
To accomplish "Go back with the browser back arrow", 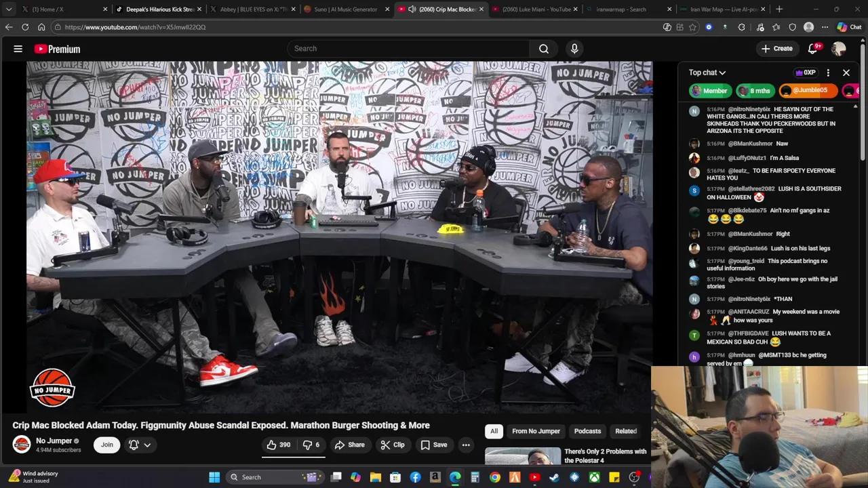I will 9,27.
